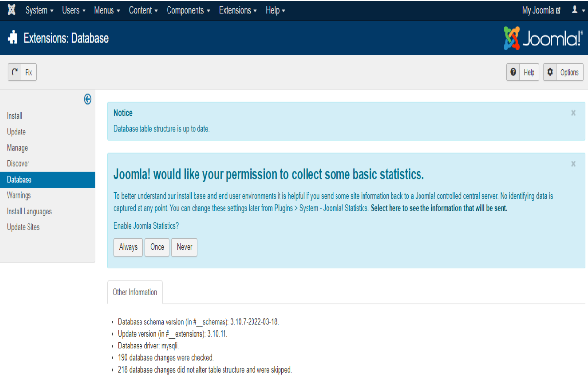Screen dimensions: 588x375
Task: Click the 'Database schema version' line
Action: pyautogui.click(x=198, y=322)
